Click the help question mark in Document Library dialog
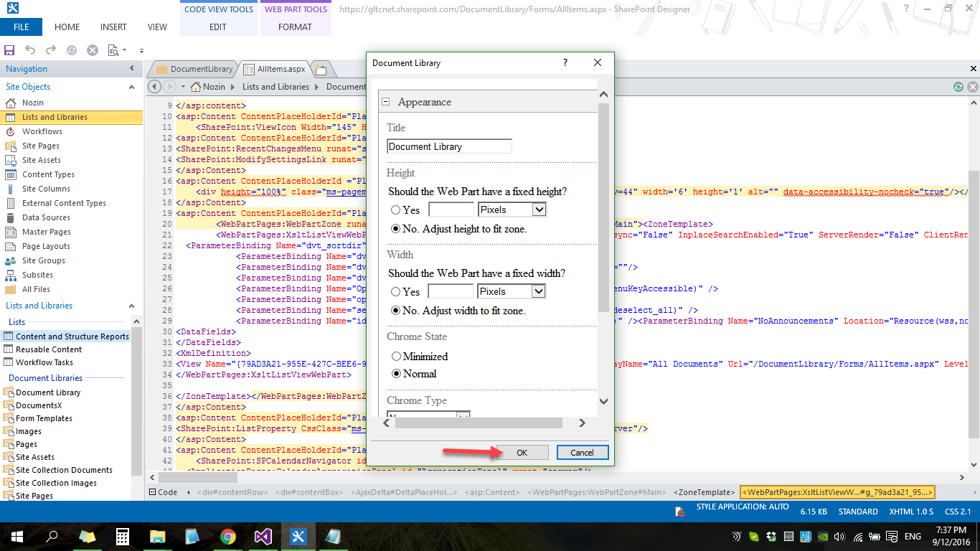This screenshot has width=980, height=551. (565, 62)
